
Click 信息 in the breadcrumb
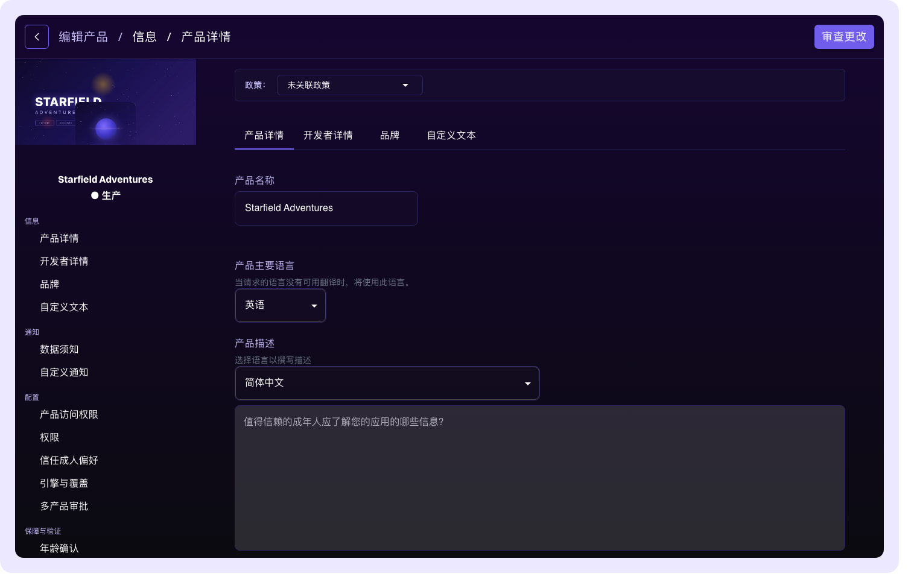[144, 37]
